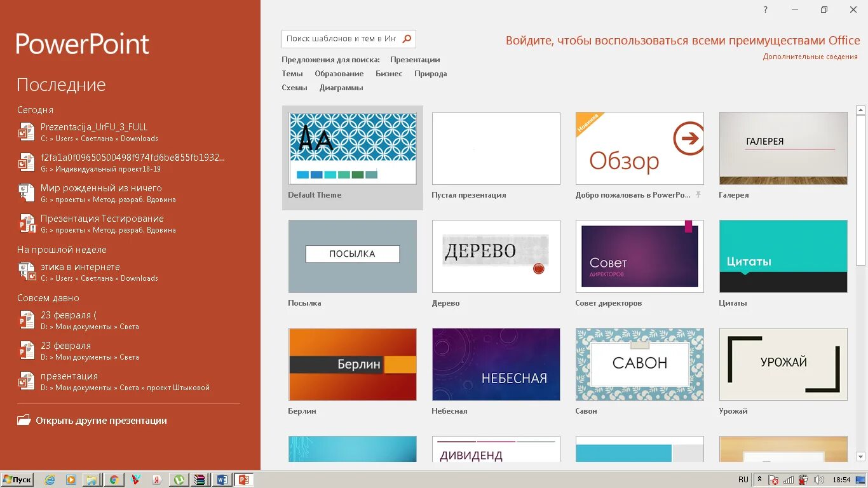
Task: Click suggested search Диаграммы
Action: tap(341, 88)
